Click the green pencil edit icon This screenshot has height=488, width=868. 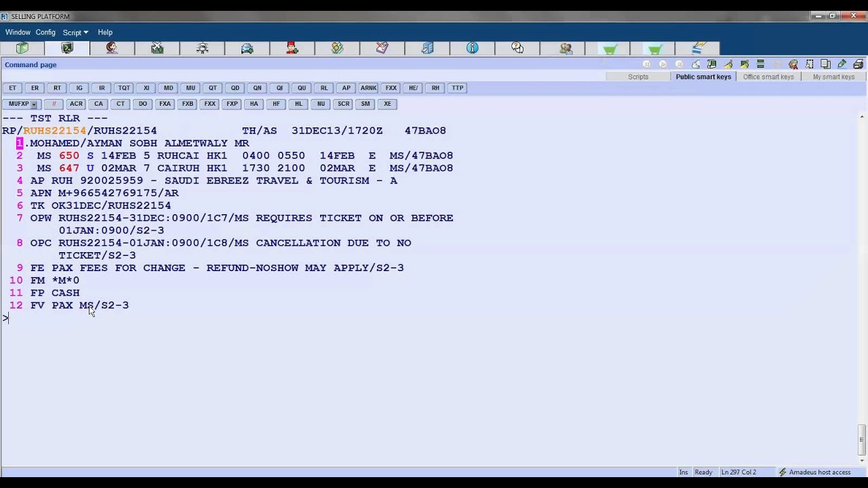click(x=842, y=64)
